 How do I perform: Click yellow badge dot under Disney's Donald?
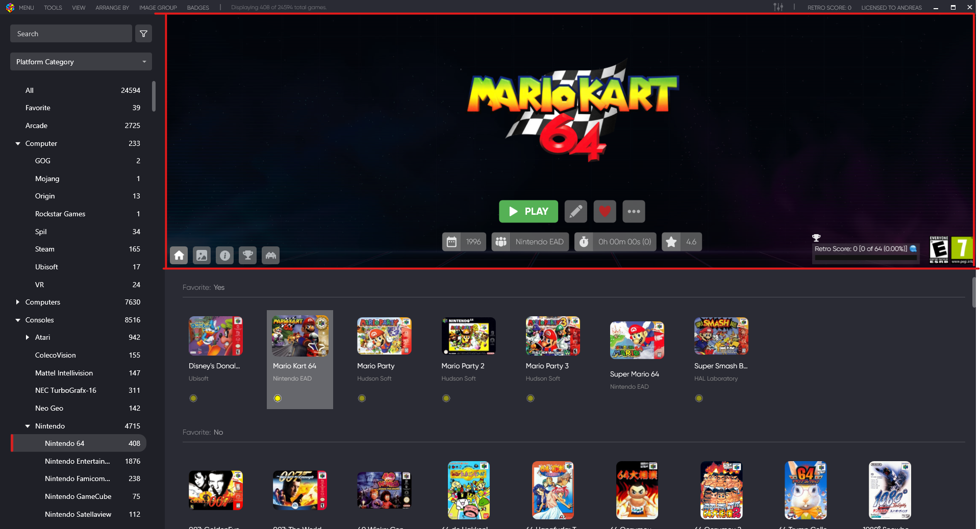pos(193,398)
